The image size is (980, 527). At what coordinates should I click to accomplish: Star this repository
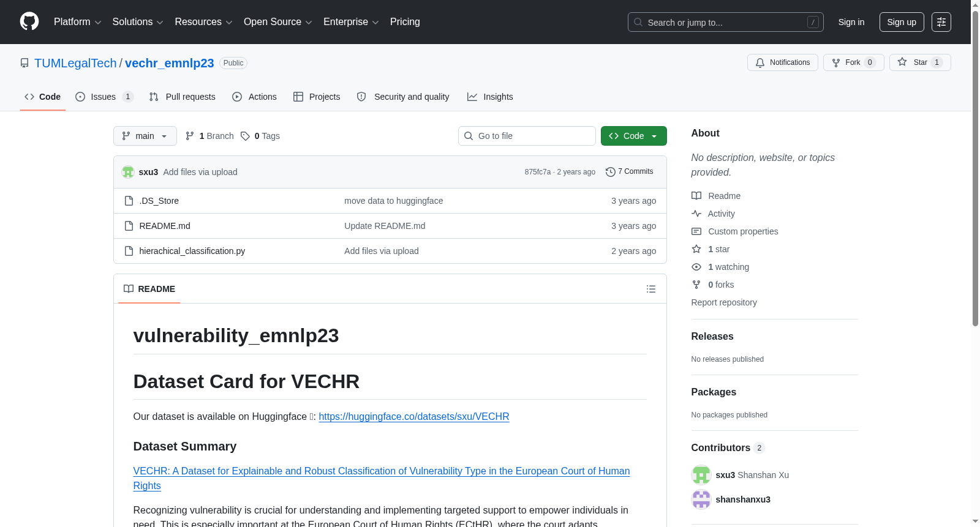click(x=920, y=62)
